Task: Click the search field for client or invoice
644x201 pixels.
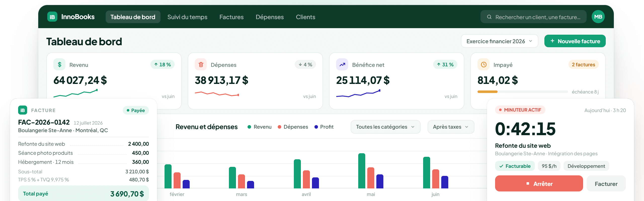Action: [x=533, y=17]
